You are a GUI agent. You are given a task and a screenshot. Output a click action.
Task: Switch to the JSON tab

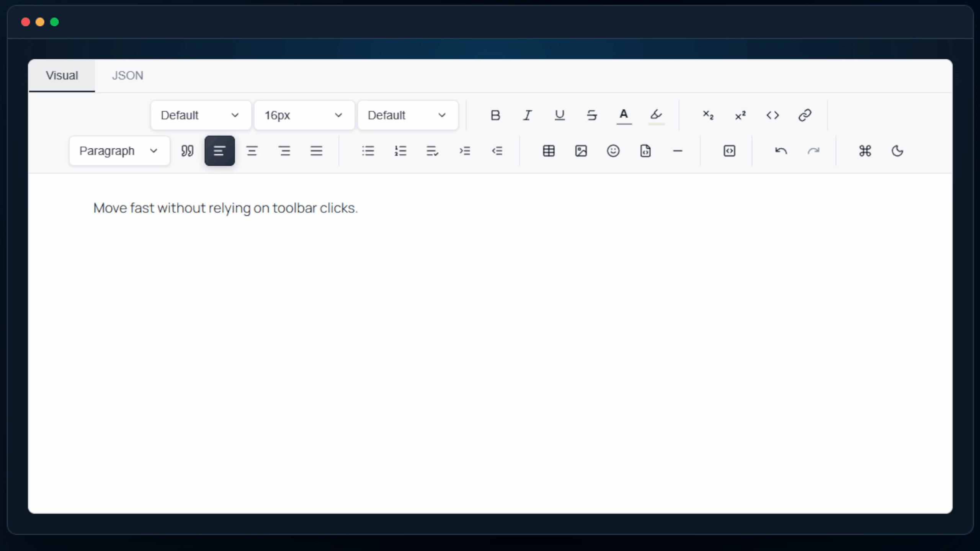[x=127, y=75]
